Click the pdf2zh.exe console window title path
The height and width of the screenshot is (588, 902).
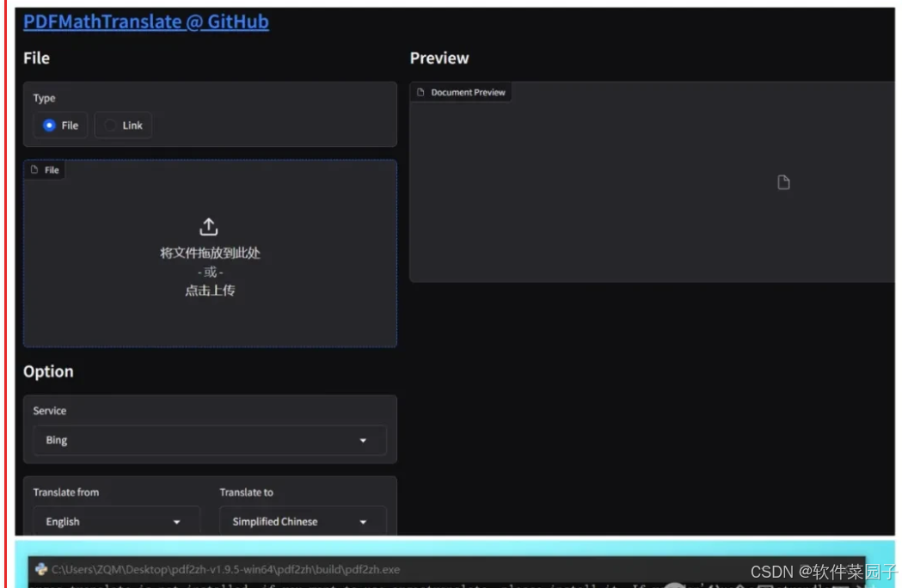(225, 569)
